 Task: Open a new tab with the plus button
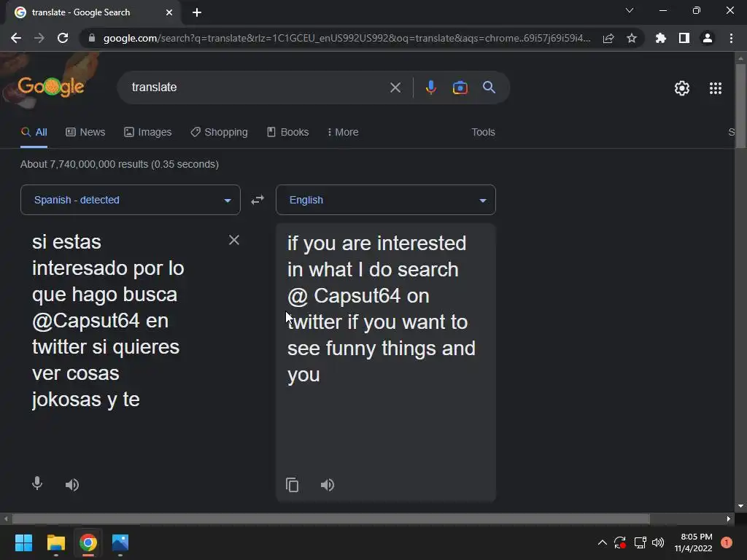[197, 12]
